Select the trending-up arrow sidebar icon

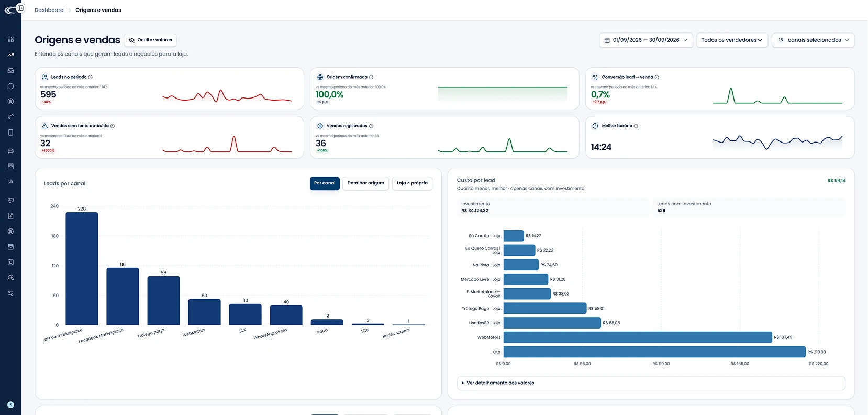click(x=10, y=55)
